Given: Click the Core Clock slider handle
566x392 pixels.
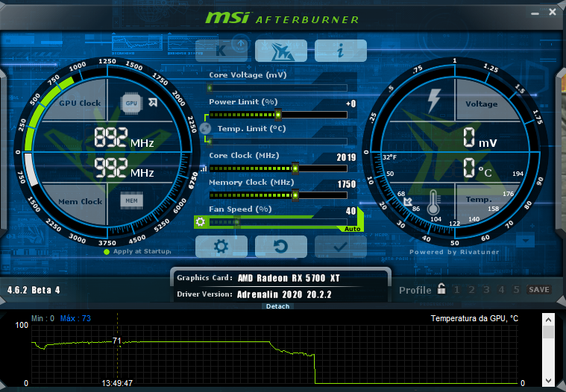Looking at the screenshot, I should click(295, 168).
